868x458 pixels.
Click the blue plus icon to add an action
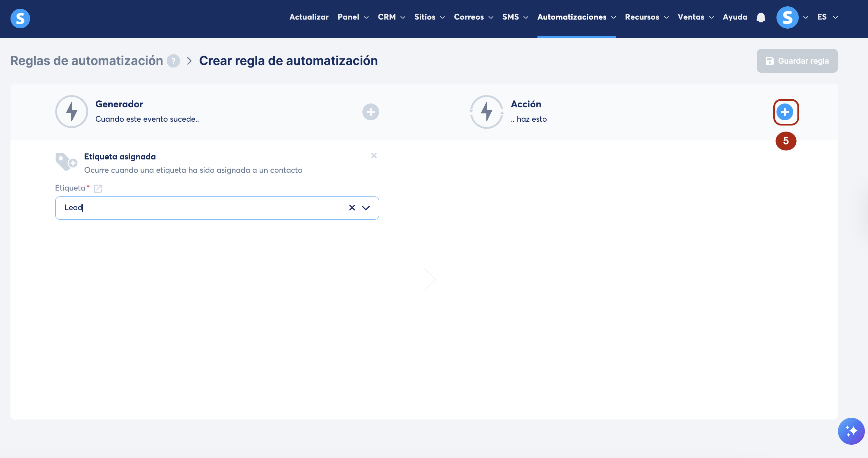785,112
